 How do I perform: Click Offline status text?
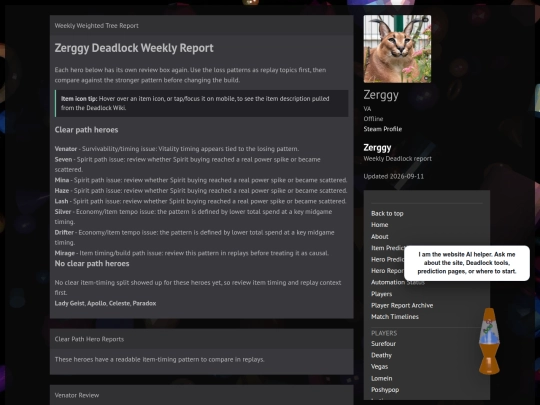coord(373,119)
